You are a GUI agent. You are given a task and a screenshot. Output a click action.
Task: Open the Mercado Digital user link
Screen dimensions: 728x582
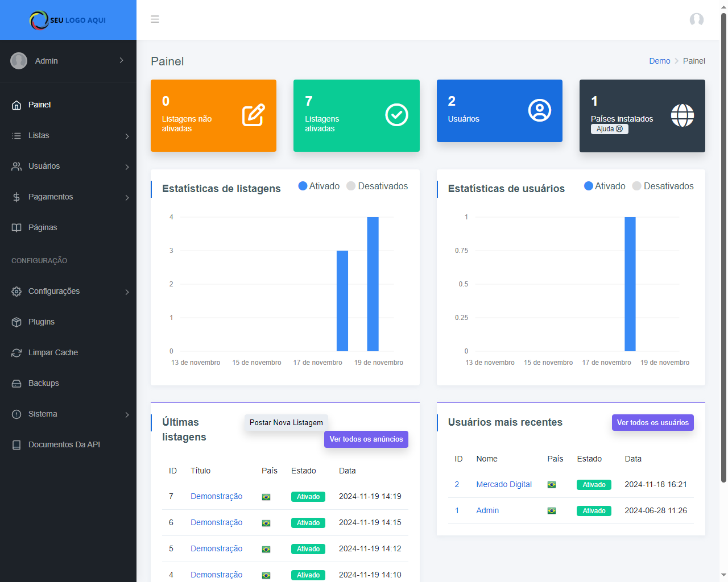click(504, 485)
